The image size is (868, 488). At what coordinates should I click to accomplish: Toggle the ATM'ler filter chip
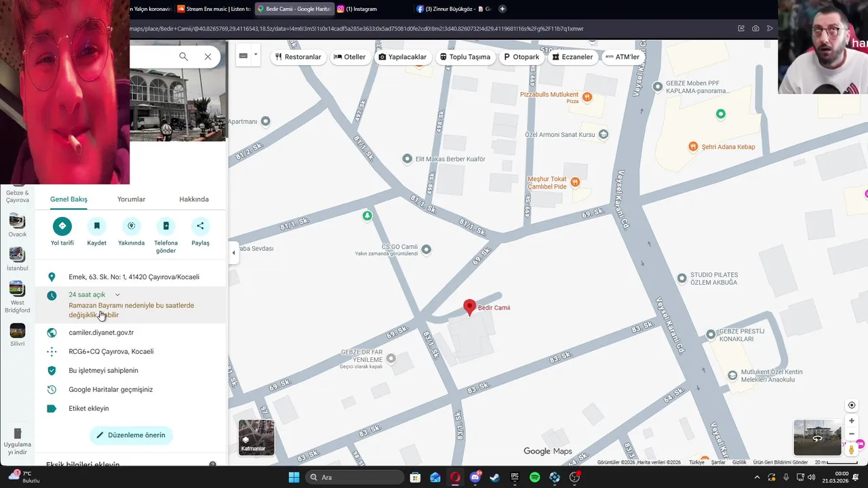[x=623, y=57]
